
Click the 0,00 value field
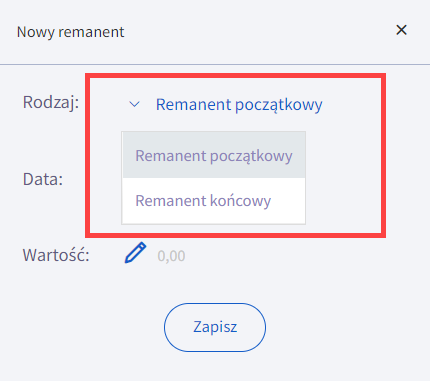click(171, 256)
